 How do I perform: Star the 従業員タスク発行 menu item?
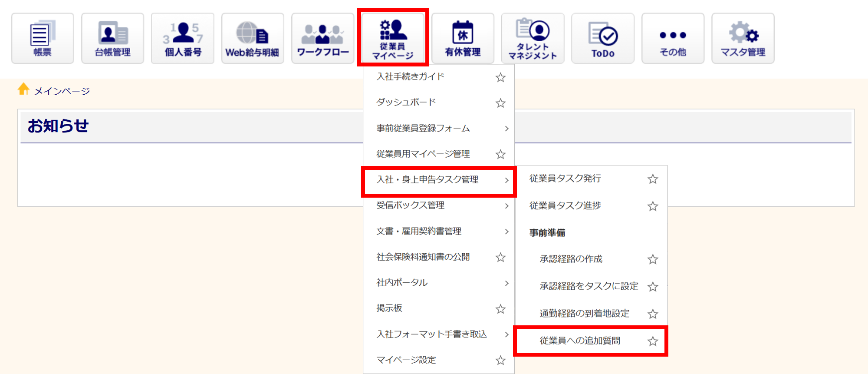click(653, 179)
